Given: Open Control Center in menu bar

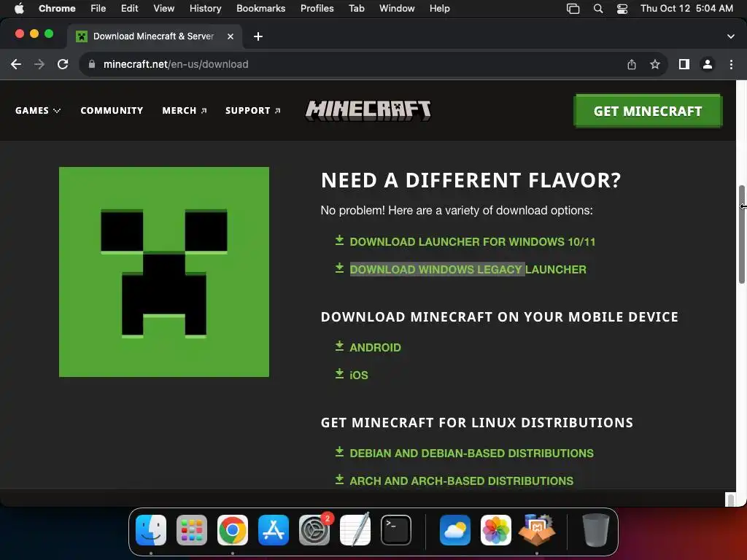Looking at the screenshot, I should pyautogui.click(x=622, y=9).
